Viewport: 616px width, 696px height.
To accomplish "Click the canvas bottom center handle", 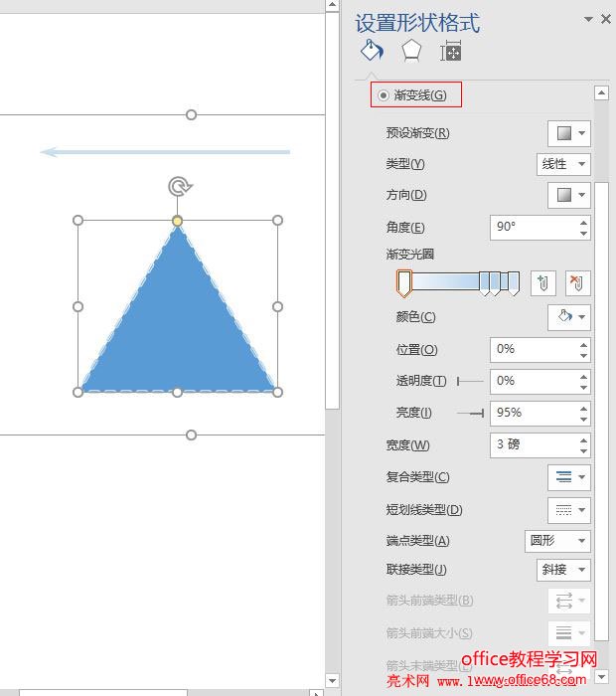I will [x=191, y=435].
